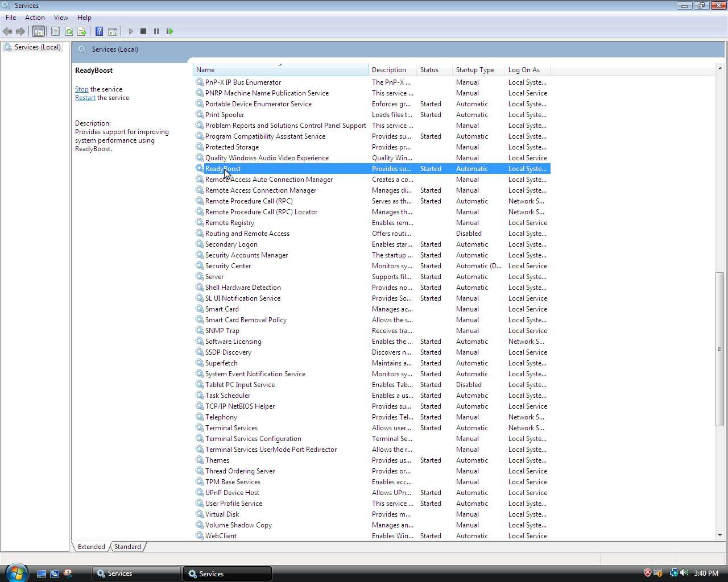
Task: Select Services (Local) in the console tree
Action: coord(38,47)
